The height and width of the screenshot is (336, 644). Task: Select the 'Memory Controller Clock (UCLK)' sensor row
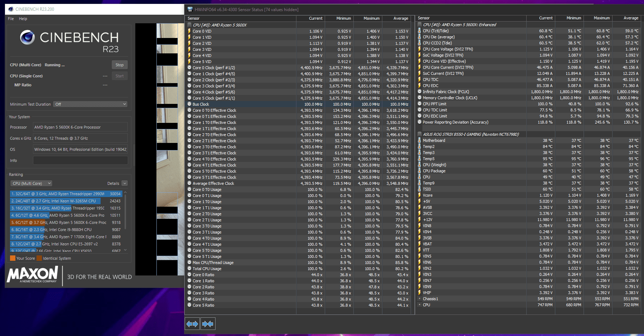click(x=528, y=98)
